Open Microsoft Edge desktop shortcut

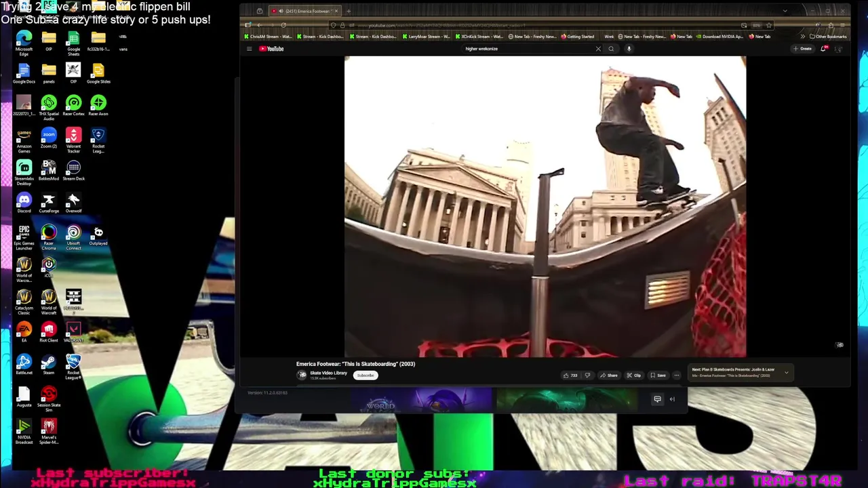click(x=24, y=42)
